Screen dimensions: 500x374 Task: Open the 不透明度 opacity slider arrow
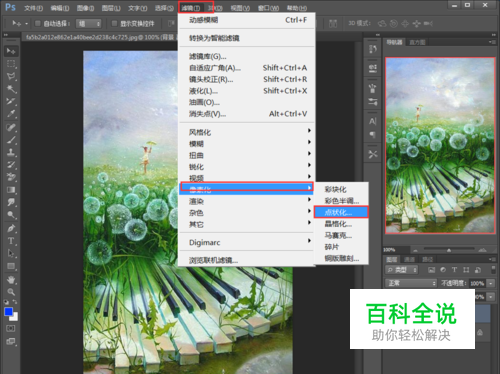(491, 283)
